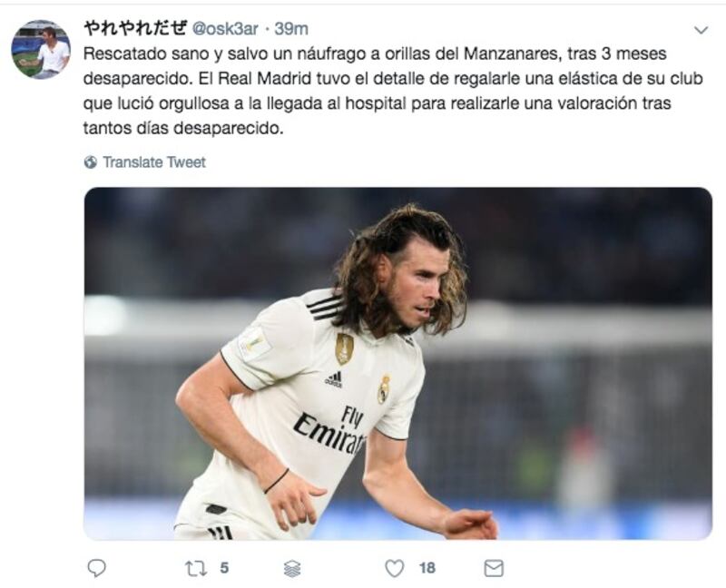Click the Adidas logo on the shirt
726x588 pixels.
pyautogui.click(x=334, y=379)
